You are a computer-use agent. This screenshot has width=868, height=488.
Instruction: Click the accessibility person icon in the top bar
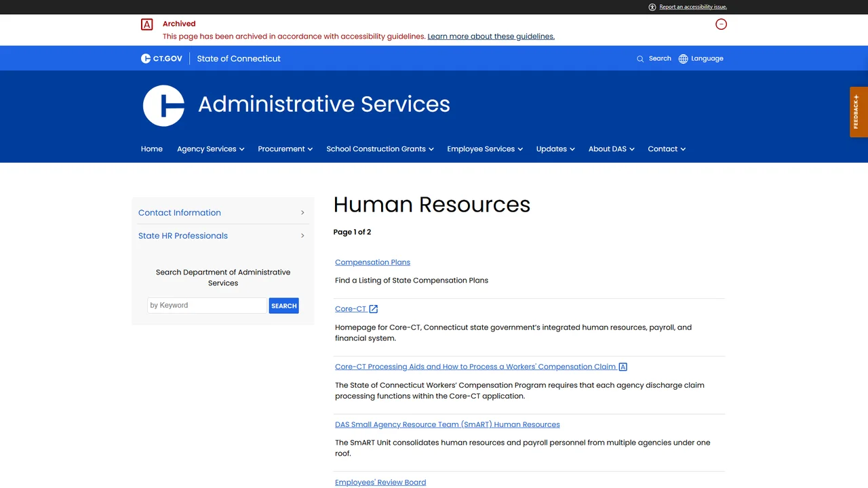[x=652, y=7]
